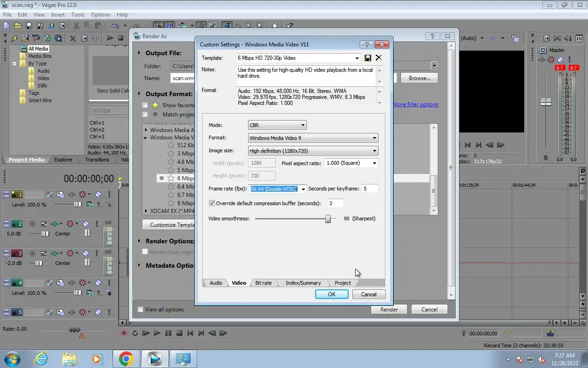The image size is (588, 368).
Task: Expand the XDCAM EX format group
Action: (146, 211)
